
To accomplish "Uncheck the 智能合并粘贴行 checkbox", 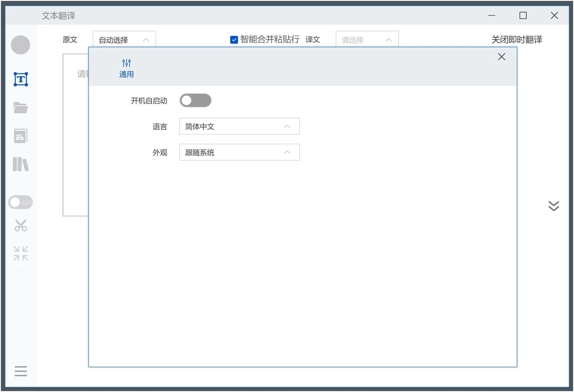I will click(234, 40).
